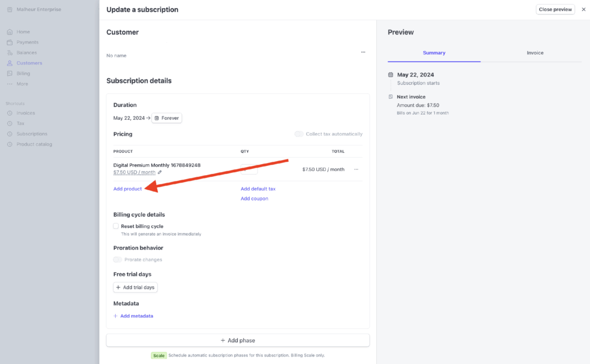Click the quantity input field
Viewport: 590px width, 364px height.
click(249, 169)
